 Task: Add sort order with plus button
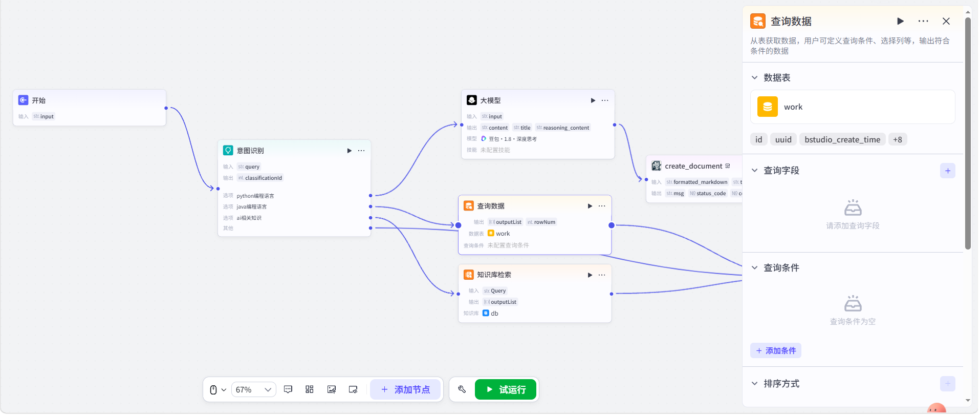(948, 384)
